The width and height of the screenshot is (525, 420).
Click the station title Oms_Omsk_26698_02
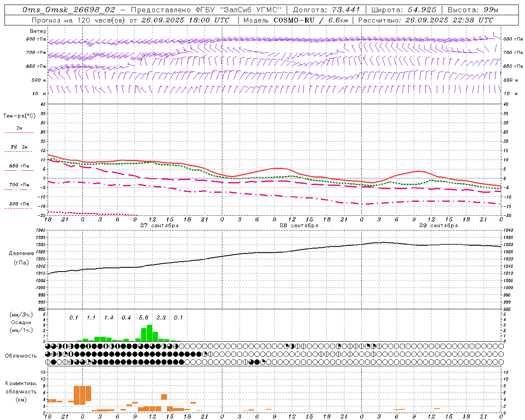[69, 10]
